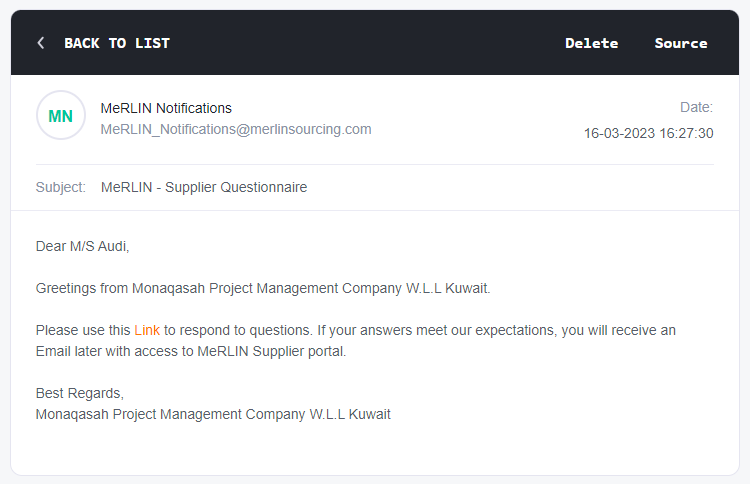Click empty area below the signature

coord(375,448)
